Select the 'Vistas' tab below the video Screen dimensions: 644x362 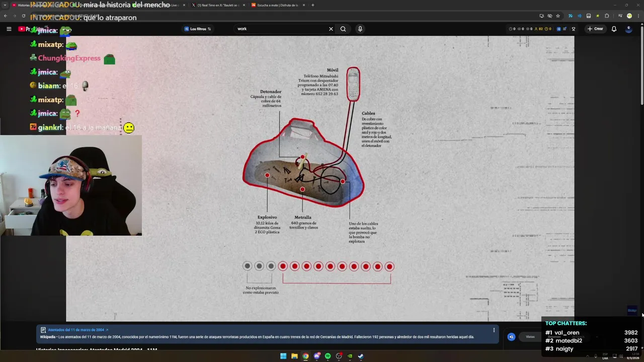click(x=530, y=337)
